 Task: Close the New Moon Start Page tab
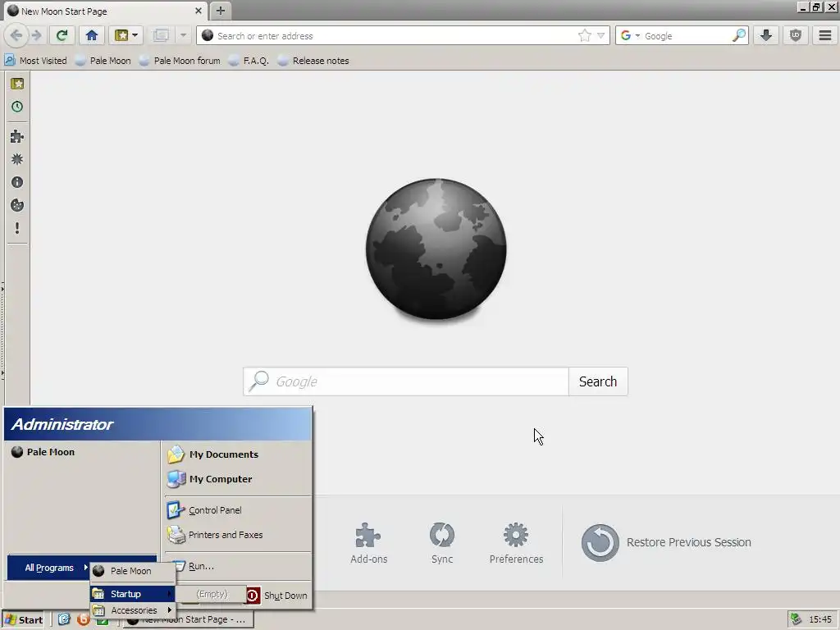click(x=199, y=11)
